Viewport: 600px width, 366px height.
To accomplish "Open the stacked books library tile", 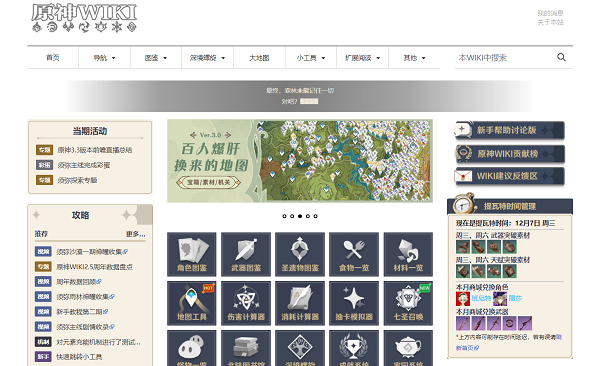I will (246, 348).
